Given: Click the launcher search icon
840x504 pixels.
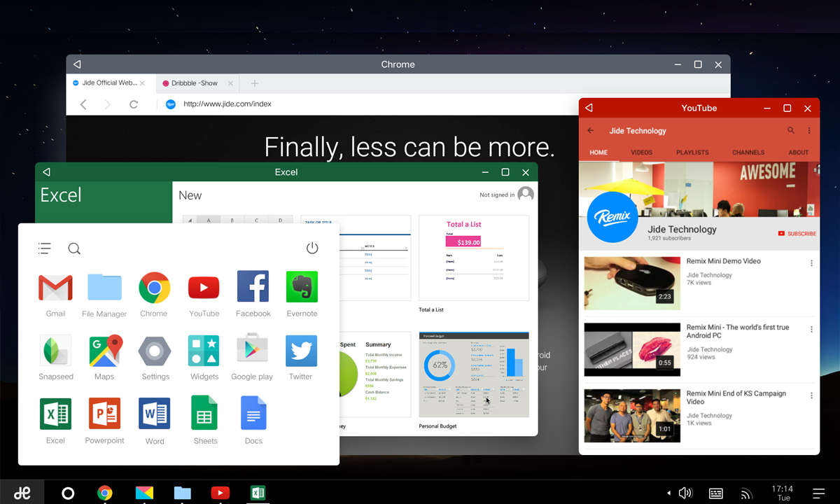Looking at the screenshot, I should point(74,248).
